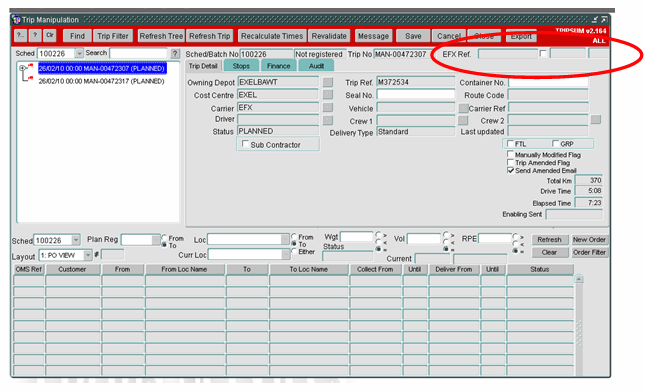Click the Recalculate Times button
Viewport: 645px width, 391px height.
coord(272,36)
